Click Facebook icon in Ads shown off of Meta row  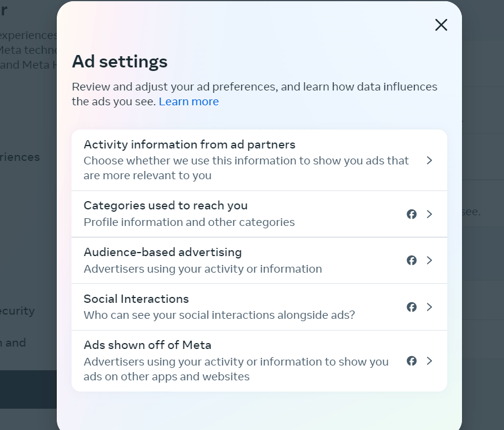point(412,361)
